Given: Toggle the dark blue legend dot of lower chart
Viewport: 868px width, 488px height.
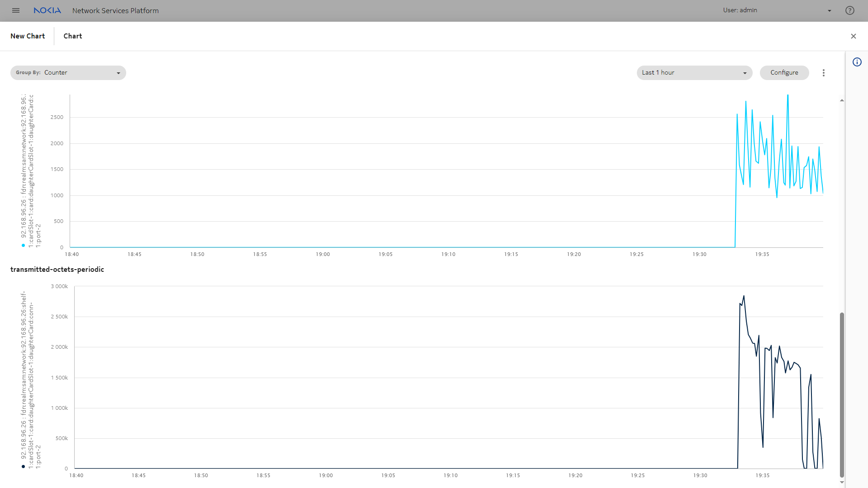Looking at the screenshot, I should 23,467.
